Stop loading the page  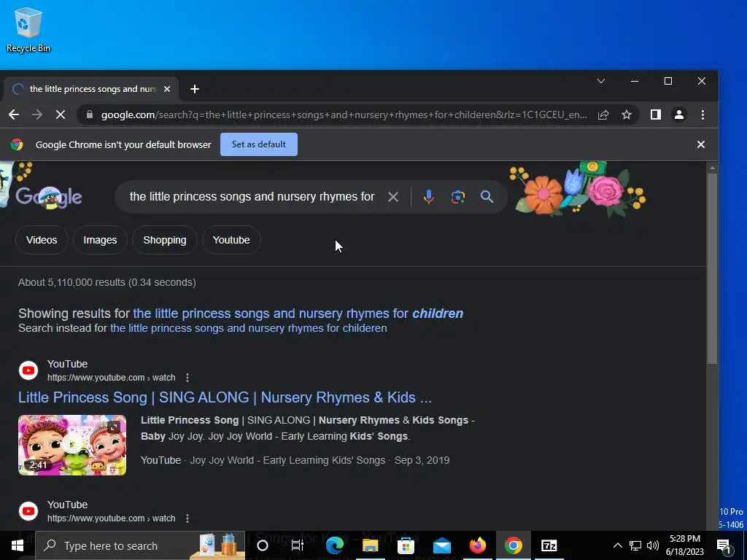61,114
